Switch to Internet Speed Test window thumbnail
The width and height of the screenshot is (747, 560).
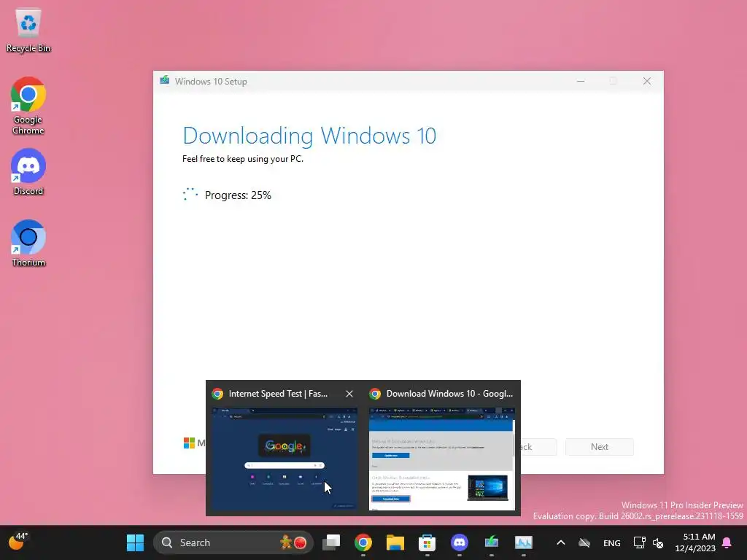[x=284, y=459]
